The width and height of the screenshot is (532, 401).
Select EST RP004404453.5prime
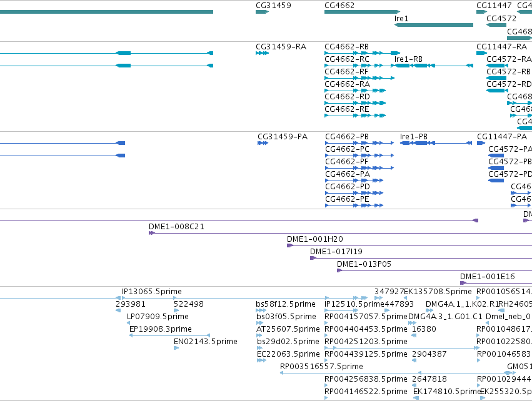point(366,329)
